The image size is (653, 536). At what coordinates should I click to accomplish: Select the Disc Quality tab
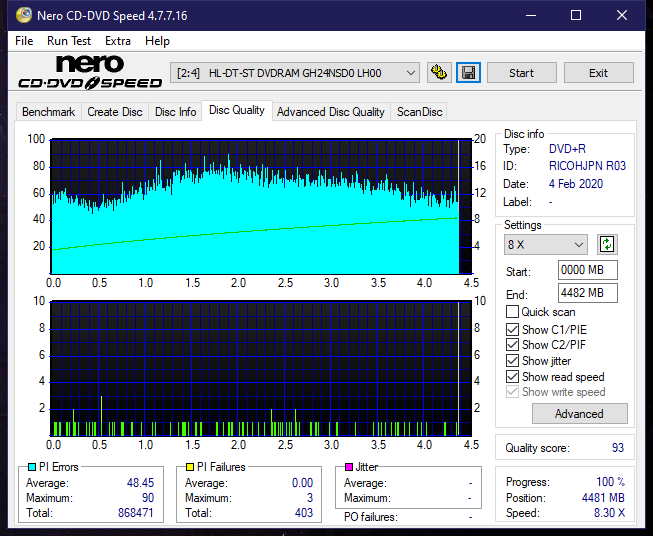(237, 110)
